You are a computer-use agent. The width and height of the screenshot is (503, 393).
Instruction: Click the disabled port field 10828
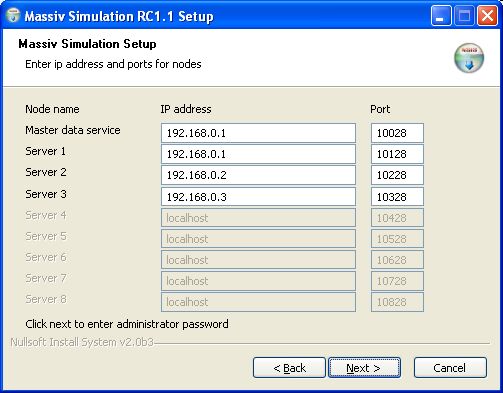[397, 302]
